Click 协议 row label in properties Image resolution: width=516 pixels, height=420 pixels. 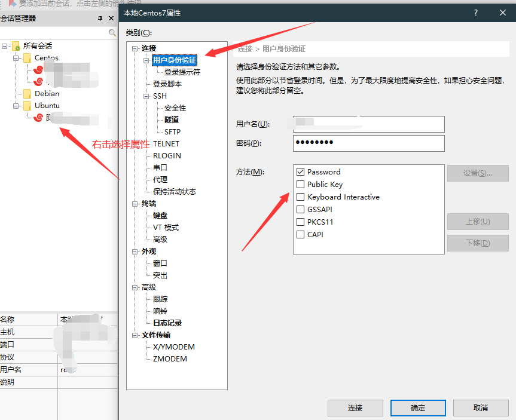click(x=7, y=357)
